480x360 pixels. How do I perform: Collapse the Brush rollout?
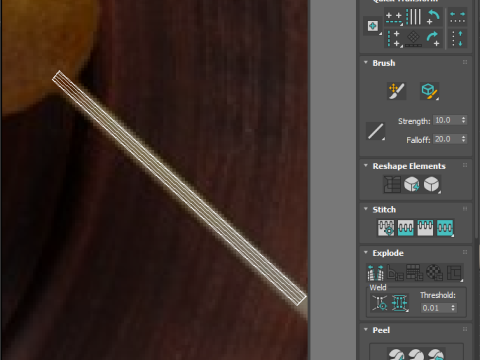pos(366,62)
